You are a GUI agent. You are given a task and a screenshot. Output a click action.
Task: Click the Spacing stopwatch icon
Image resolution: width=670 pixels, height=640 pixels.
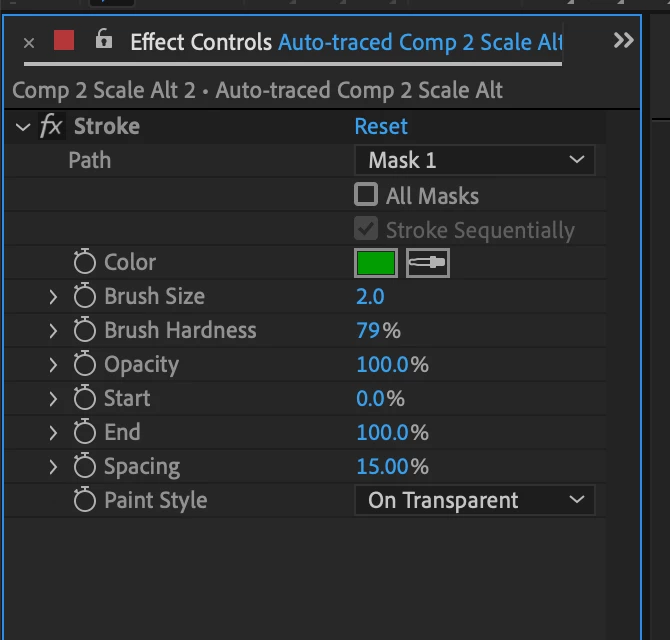(85, 467)
